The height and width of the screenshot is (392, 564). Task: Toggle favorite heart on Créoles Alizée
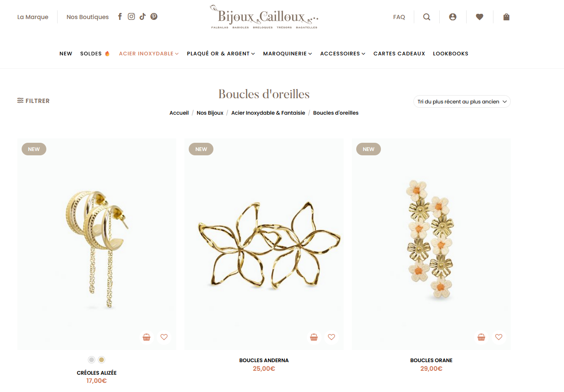tap(164, 337)
